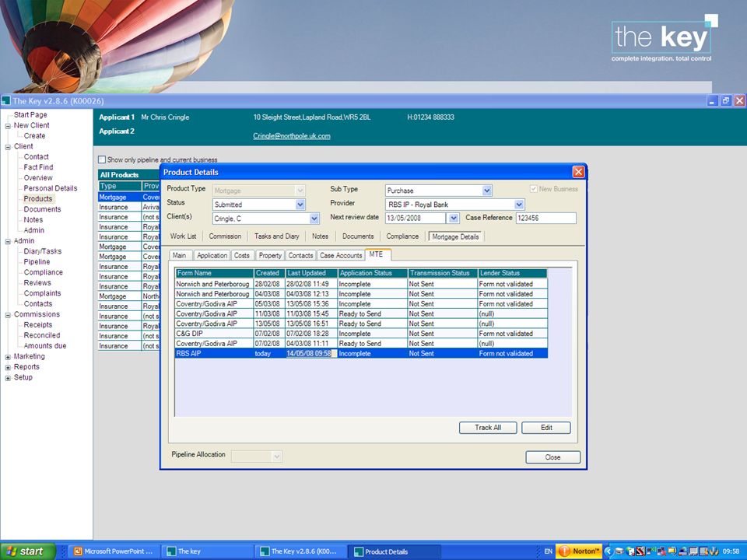Click Type column header in All Products
The width and height of the screenshot is (747, 560).
(x=120, y=186)
